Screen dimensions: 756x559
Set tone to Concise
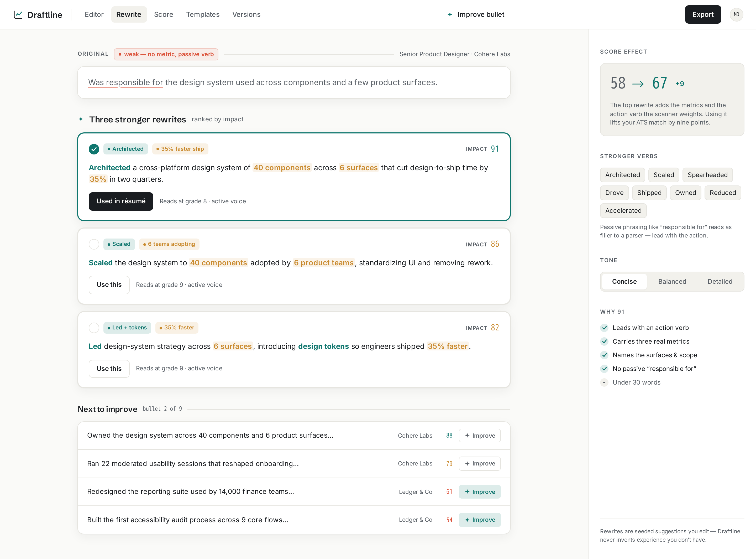pyautogui.click(x=624, y=282)
